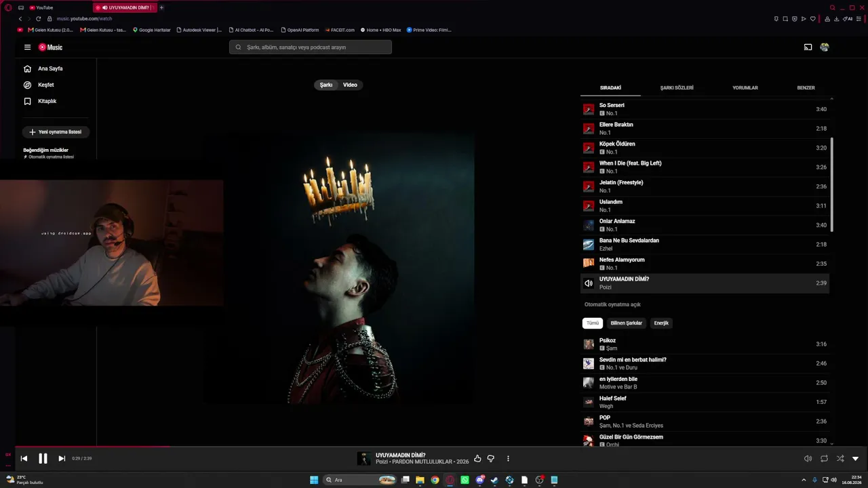Play When I Die (feat. Big Left)
The width and height of the screenshot is (868, 488).
point(705,167)
